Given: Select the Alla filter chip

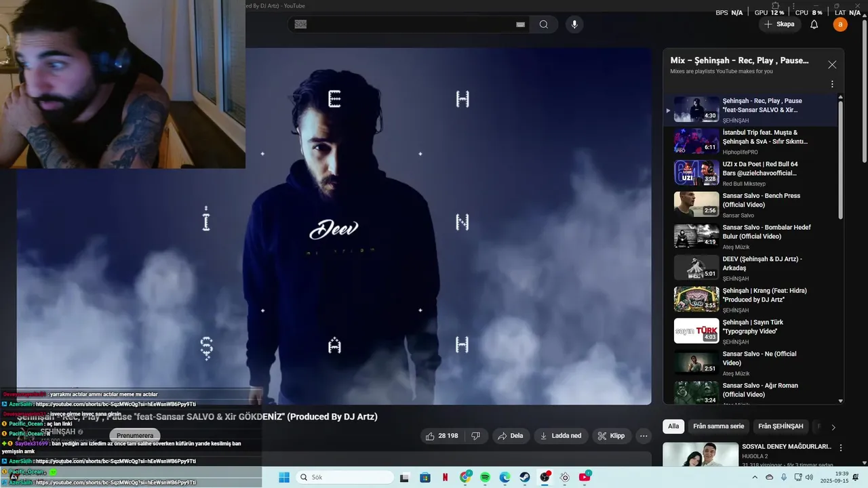Looking at the screenshot, I should [x=673, y=426].
